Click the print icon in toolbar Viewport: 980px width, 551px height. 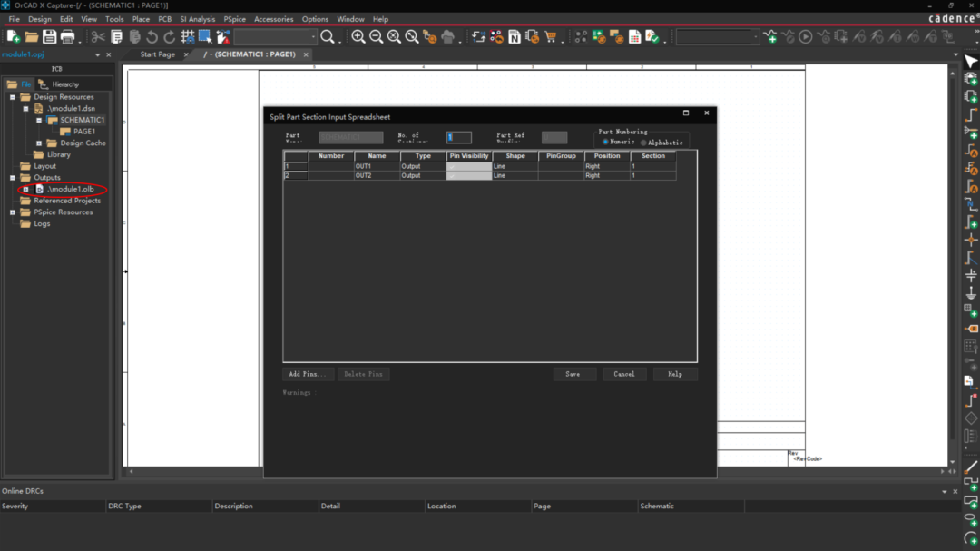pos(67,37)
